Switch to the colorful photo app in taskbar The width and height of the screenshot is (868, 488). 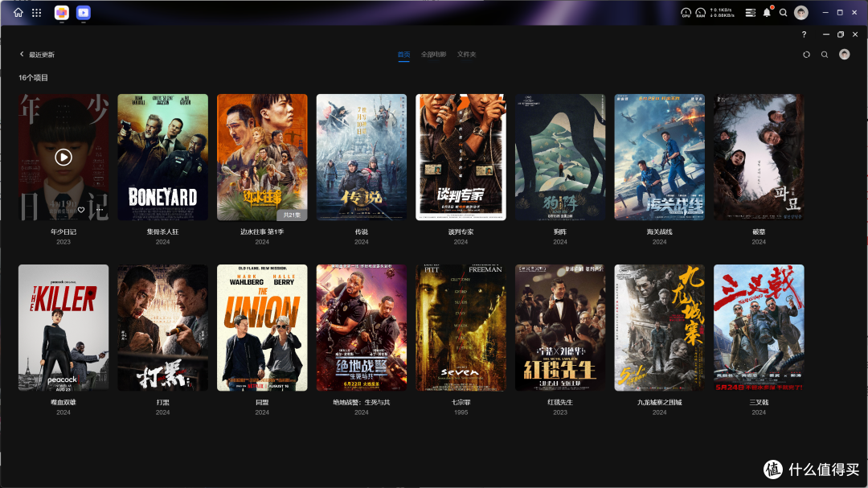[x=61, y=12]
